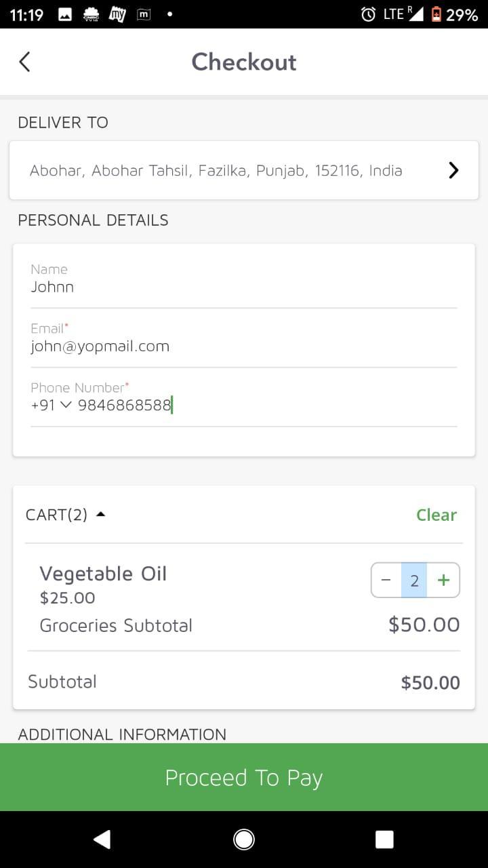The height and width of the screenshot is (868, 488).
Task: Increase Vegetable Oil quantity with plus
Action: click(443, 580)
